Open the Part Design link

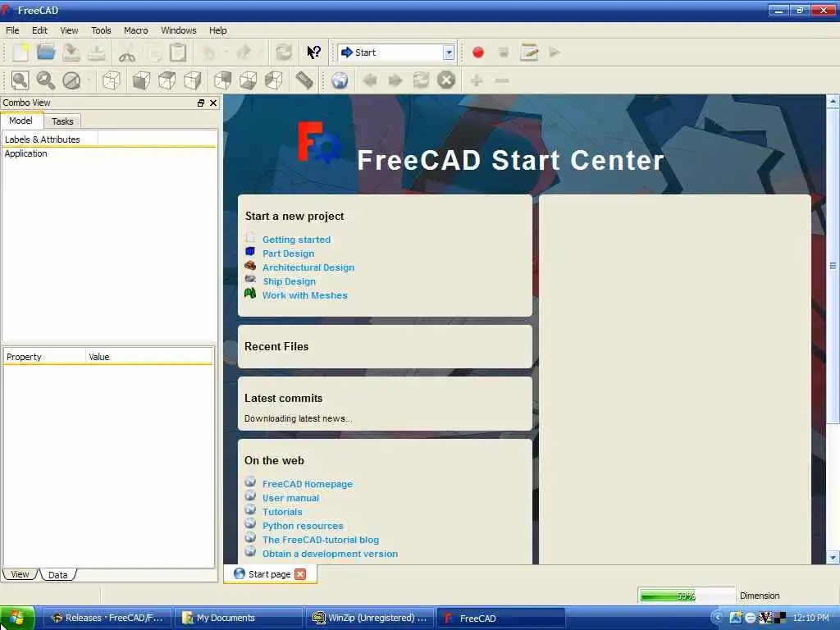point(288,253)
